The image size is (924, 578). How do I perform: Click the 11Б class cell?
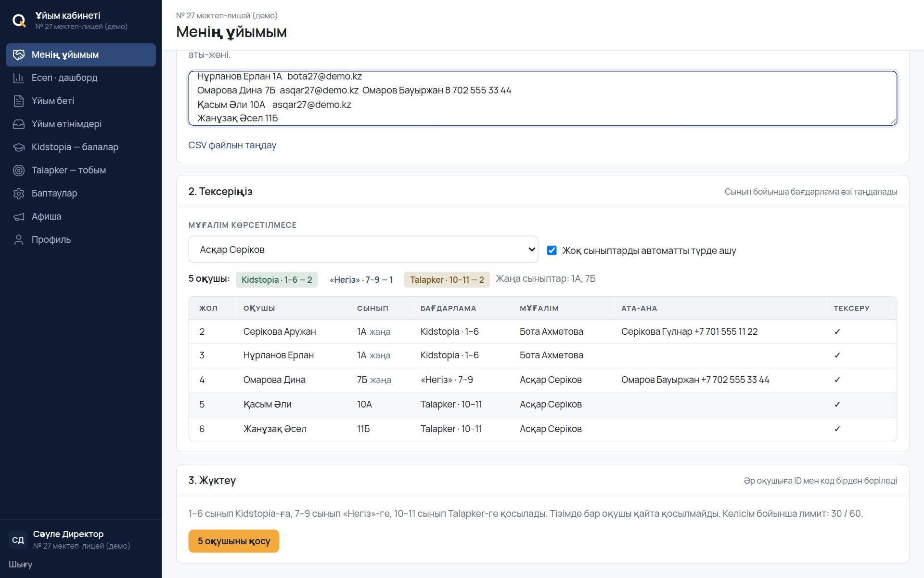pyautogui.click(x=363, y=429)
